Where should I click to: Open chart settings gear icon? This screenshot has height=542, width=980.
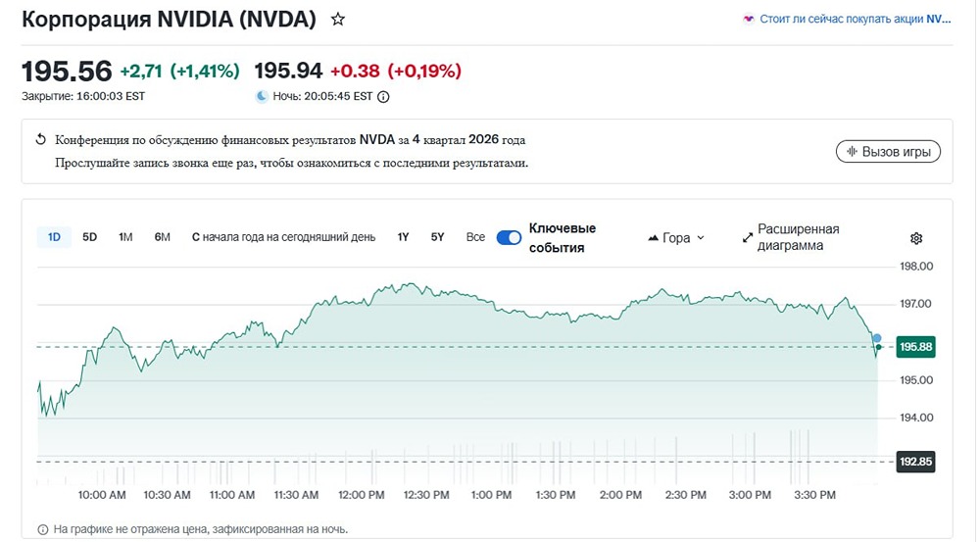tap(916, 238)
